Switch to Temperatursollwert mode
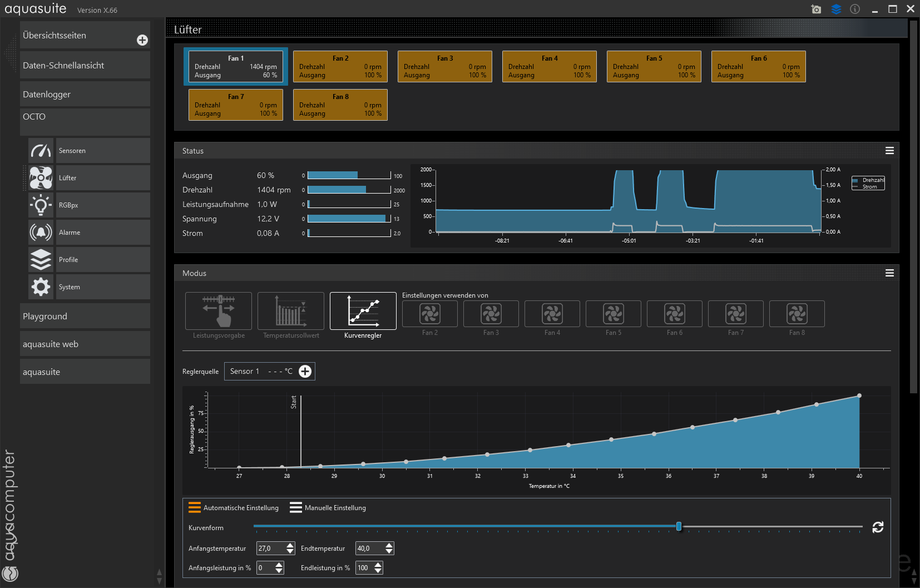The width and height of the screenshot is (920, 588). tap(291, 312)
